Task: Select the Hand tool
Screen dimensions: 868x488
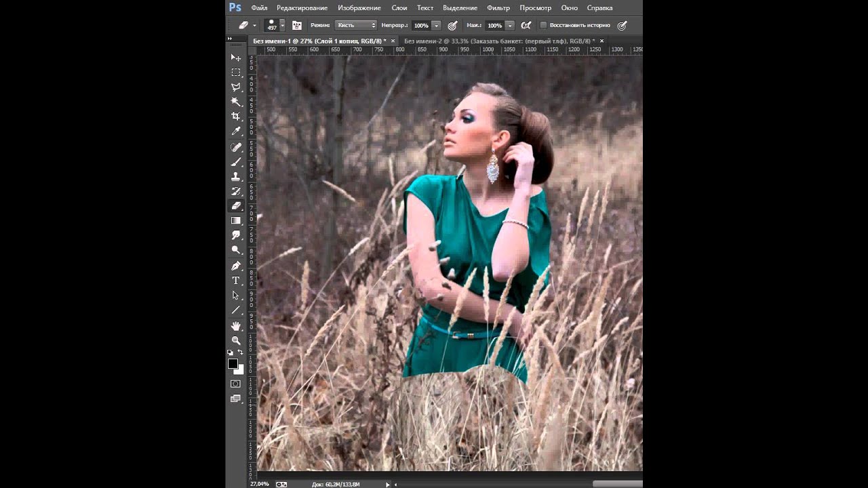Action: click(236, 326)
